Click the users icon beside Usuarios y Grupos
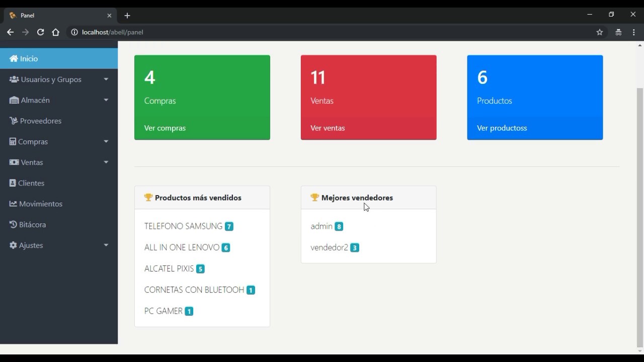 pyautogui.click(x=14, y=79)
